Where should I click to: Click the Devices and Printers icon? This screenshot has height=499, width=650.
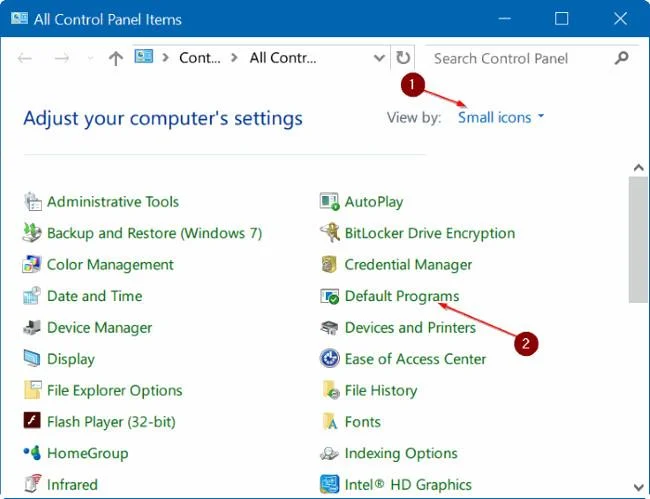(x=330, y=327)
